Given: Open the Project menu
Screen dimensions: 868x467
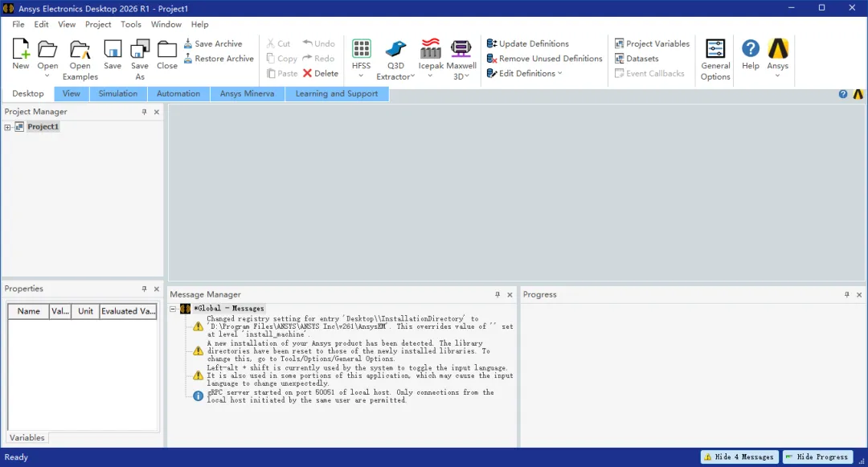Looking at the screenshot, I should click(98, 24).
